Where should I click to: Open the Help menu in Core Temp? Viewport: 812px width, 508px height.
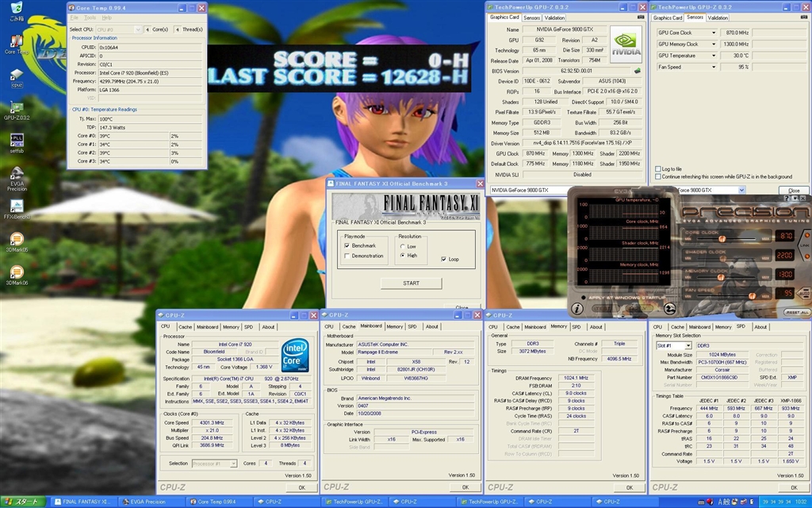107,17
